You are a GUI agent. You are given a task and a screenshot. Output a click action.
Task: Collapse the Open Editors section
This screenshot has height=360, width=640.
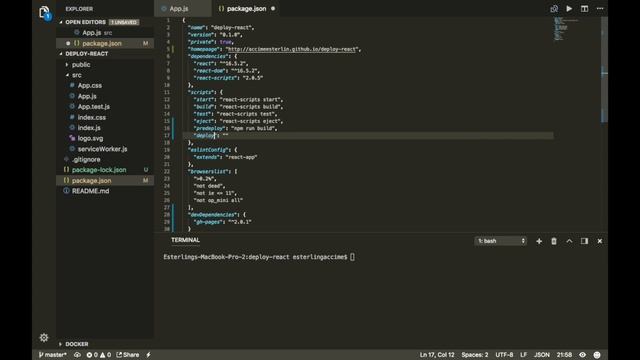85,22
